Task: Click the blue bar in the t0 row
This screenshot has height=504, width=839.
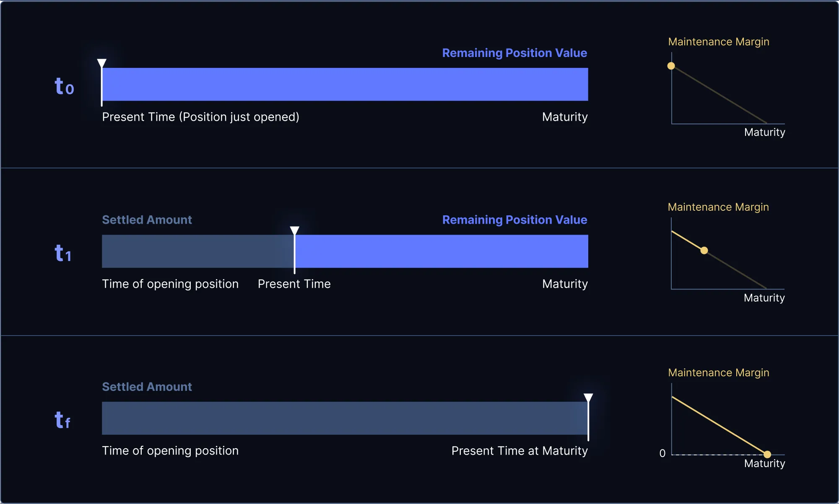Action: click(345, 84)
